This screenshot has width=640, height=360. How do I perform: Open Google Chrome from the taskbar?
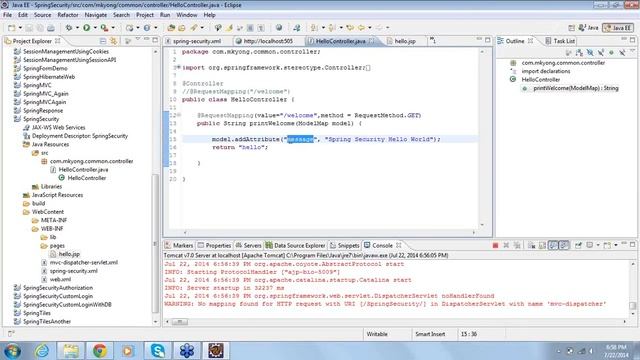pos(99,351)
